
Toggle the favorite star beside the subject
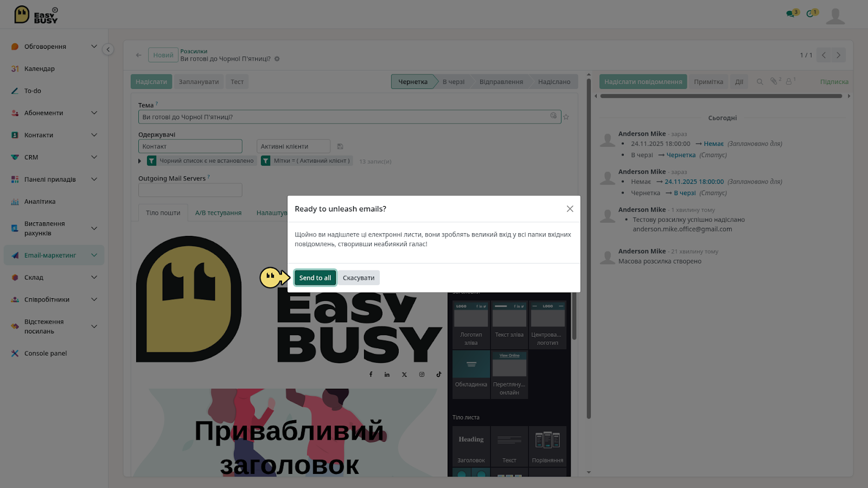pyautogui.click(x=566, y=117)
